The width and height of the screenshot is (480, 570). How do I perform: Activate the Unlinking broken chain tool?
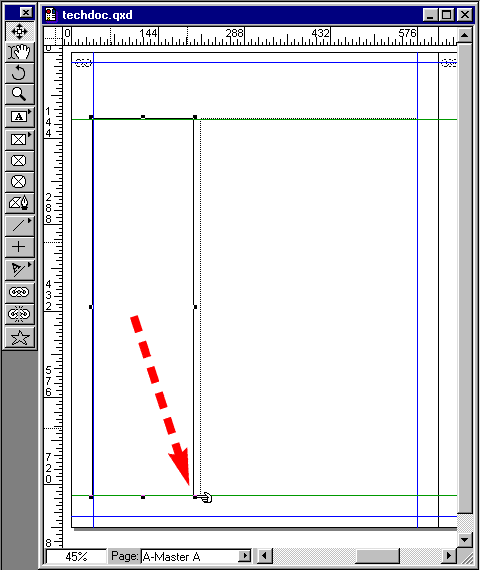tap(20, 314)
